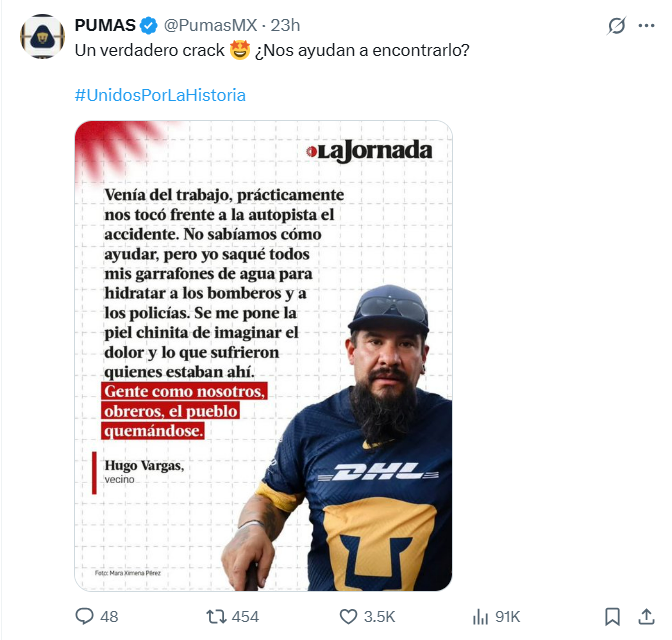Open the #UnidosPorLaHistoria hashtag
This screenshot has height=640, width=672.
(160, 95)
